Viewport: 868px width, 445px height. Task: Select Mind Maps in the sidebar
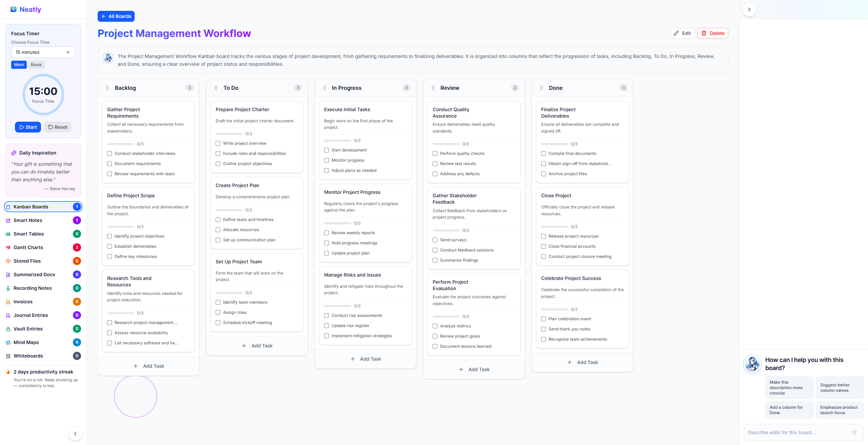click(x=26, y=342)
